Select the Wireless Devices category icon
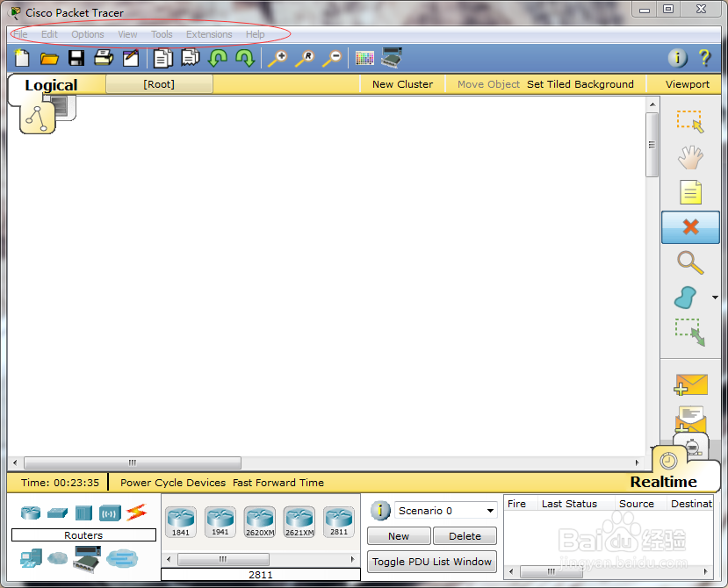728x588 pixels. (x=110, y=513)
